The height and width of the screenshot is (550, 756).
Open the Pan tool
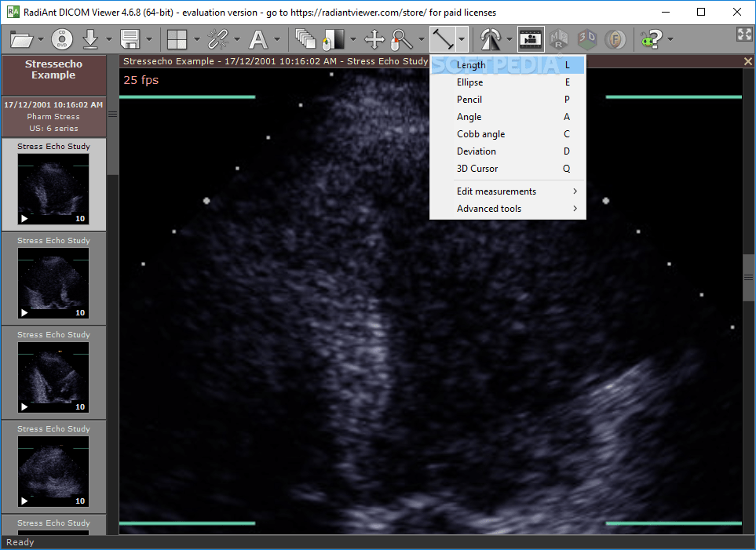pos(374,39)
